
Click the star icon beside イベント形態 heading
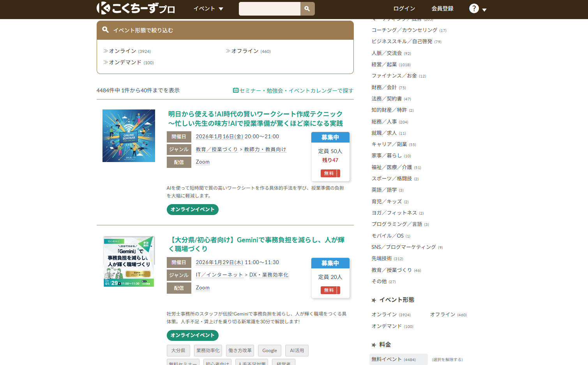click(373, 300)
